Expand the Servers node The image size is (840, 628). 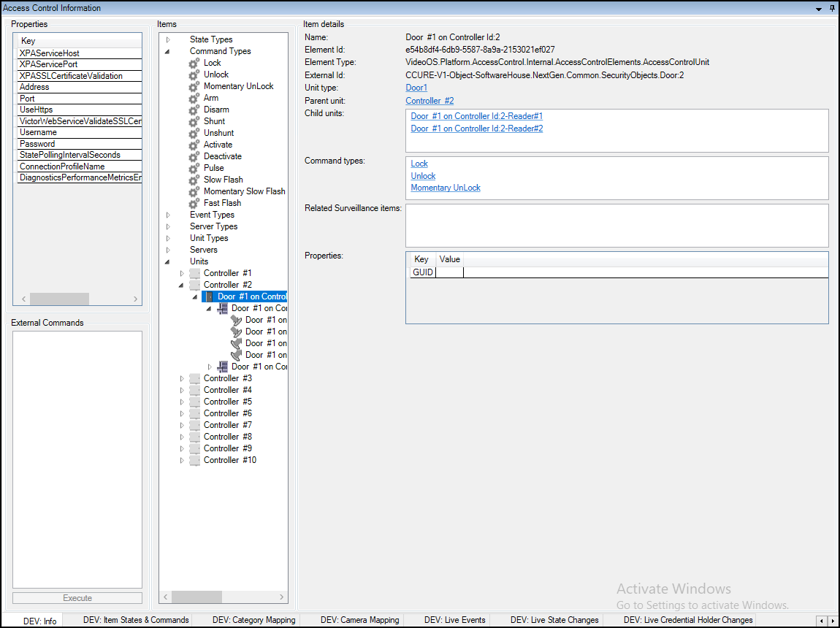click(168, 250)
